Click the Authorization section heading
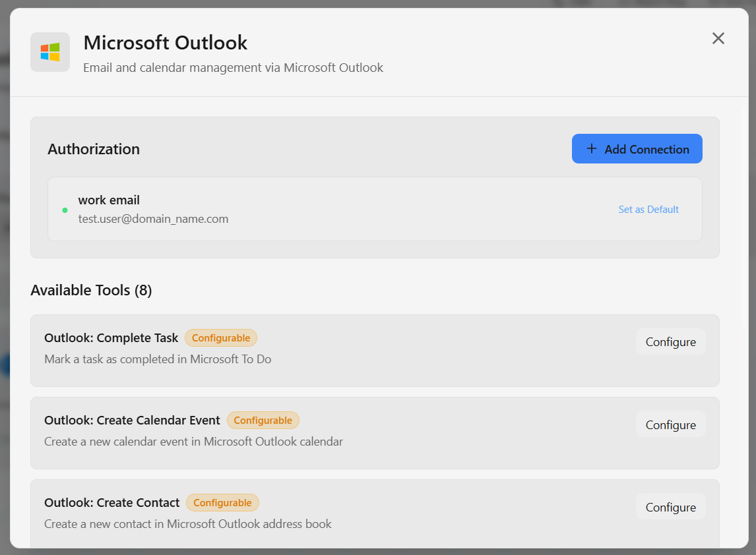Viewport: 756px width, 555px height. 94,149
